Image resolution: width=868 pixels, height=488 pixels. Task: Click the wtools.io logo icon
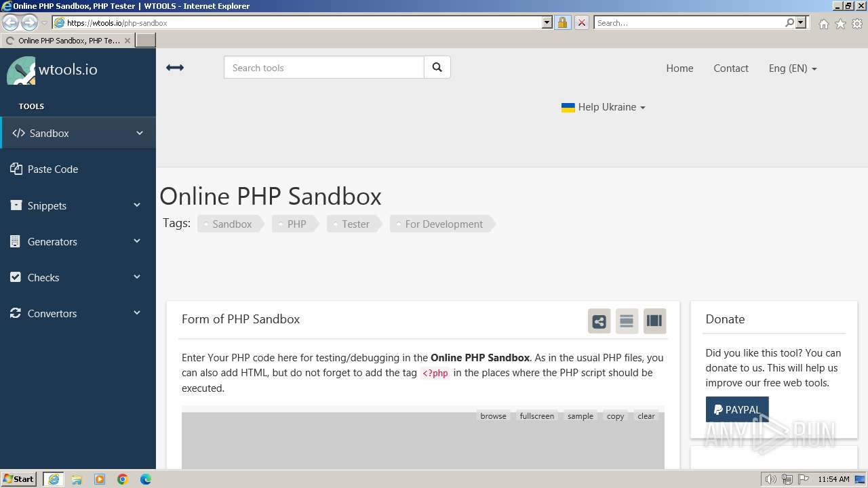click(21, 70)
